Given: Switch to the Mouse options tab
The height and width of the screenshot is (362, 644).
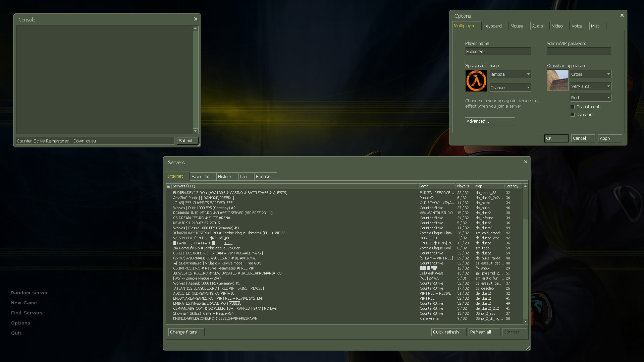Looking at the screenshot, I should tap(519, 26).
